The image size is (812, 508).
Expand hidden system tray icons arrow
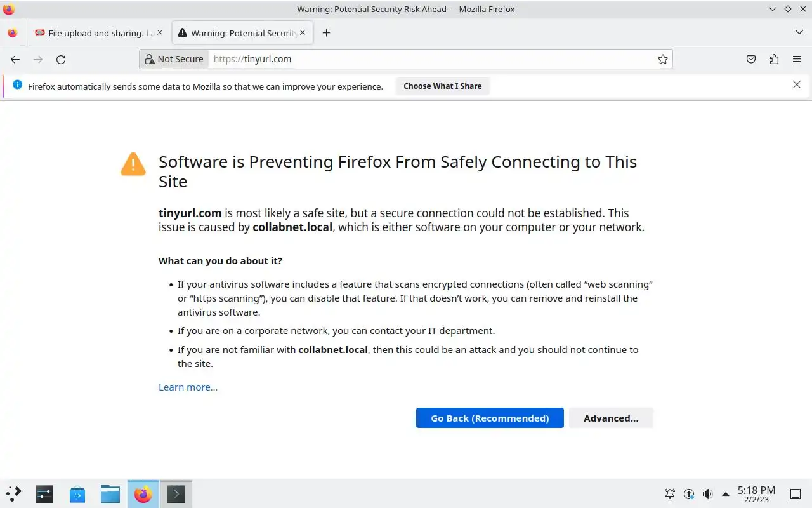click(726, 494)
